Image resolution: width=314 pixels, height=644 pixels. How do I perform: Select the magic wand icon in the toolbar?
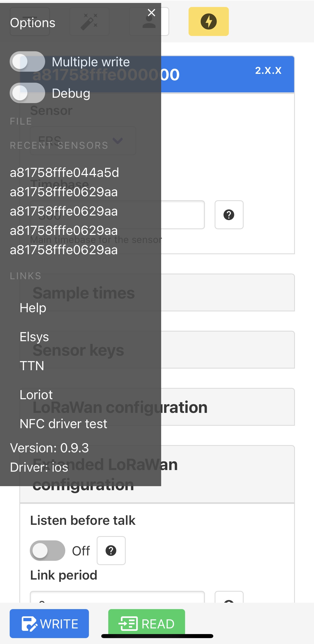tap(89, 21)
